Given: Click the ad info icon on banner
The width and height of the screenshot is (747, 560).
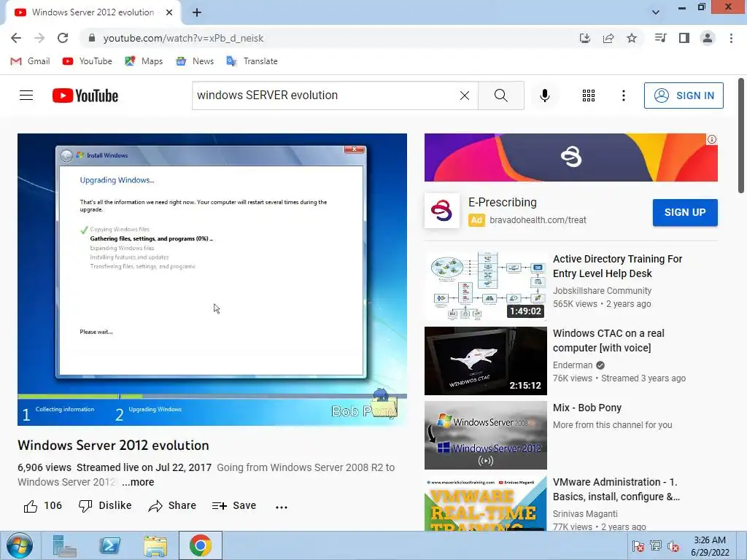Looking at the screenshot, I should [712, 139].
